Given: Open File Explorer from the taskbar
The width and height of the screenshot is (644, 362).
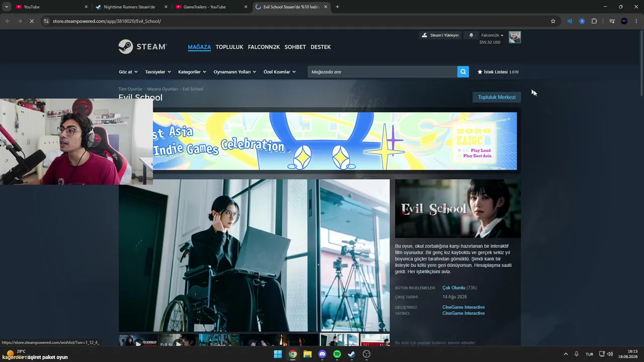Looking at the screenshot, I should click(x=307, y=354).
